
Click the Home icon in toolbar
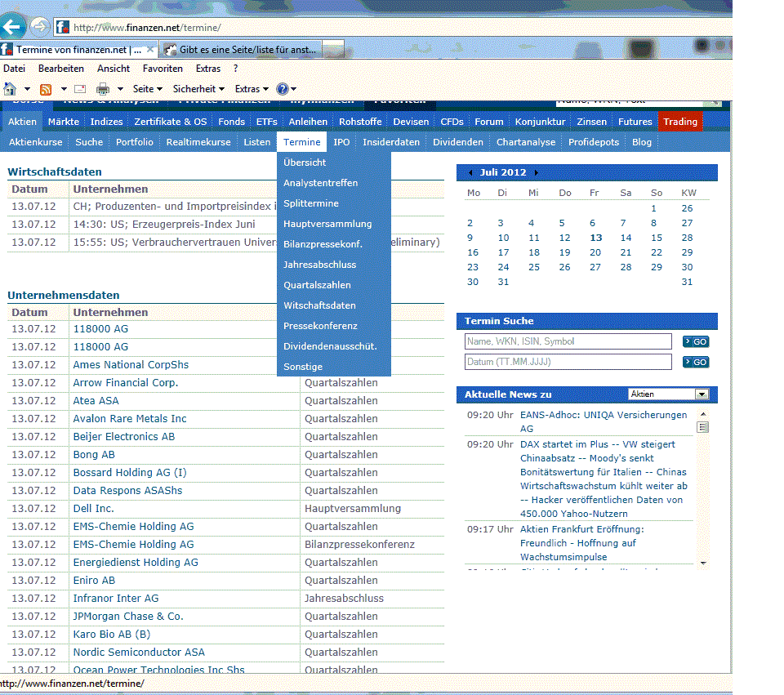click(x=10, y=88)
